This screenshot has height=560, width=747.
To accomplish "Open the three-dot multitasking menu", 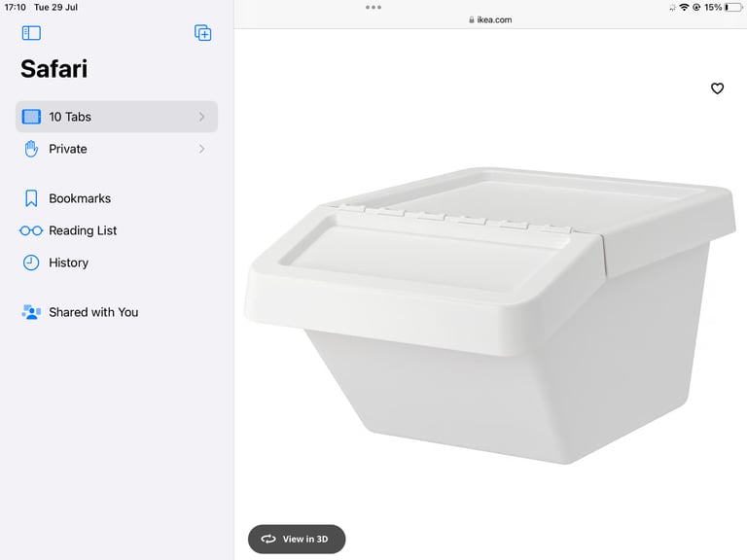I will pyautogui.click(x=373, y=7).
